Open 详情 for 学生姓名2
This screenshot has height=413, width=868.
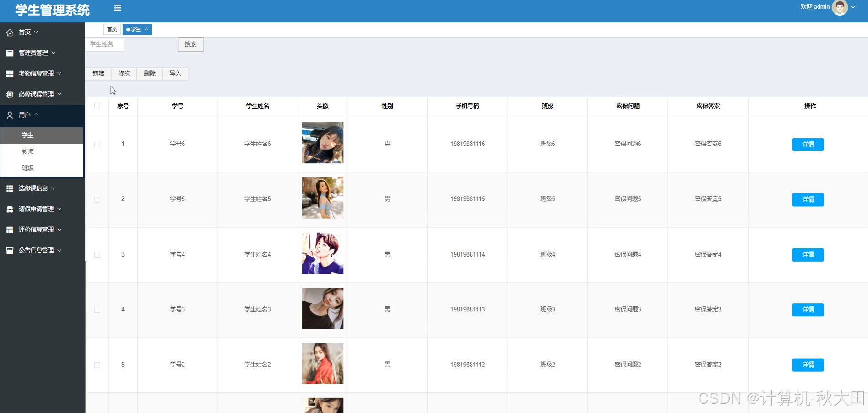(808, 365)
